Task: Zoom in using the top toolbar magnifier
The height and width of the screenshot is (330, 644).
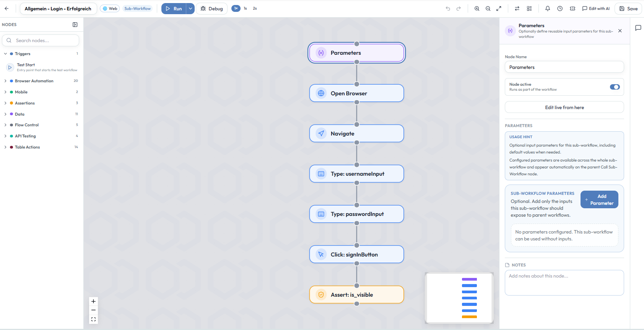Action: coord(477,8)
